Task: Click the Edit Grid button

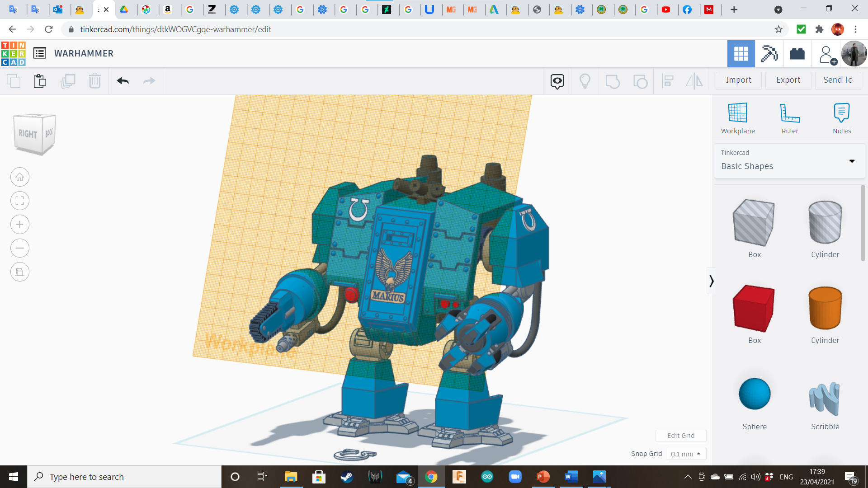Action: point(681,436)
